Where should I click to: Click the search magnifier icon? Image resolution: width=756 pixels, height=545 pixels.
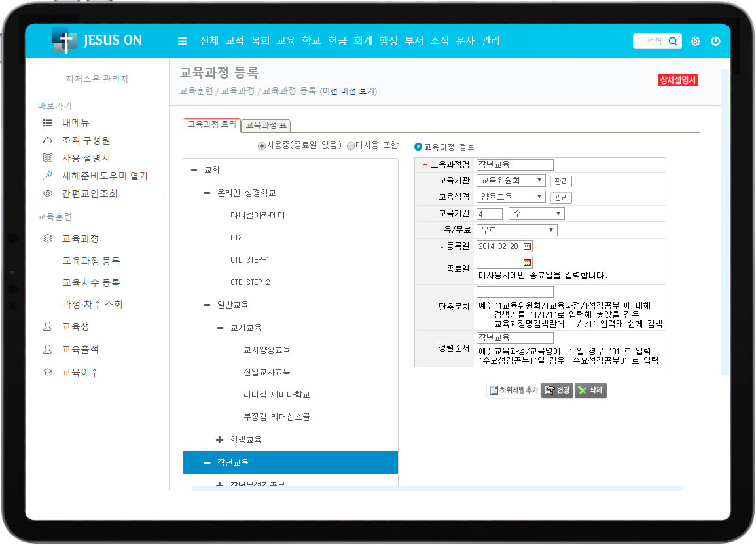[673, 41]
